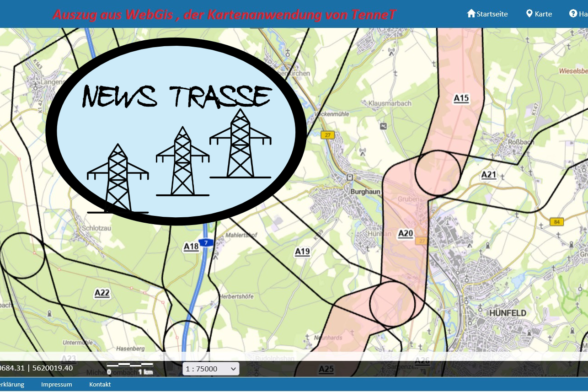Open the Kontakt footer link

(x=100, y=384)
